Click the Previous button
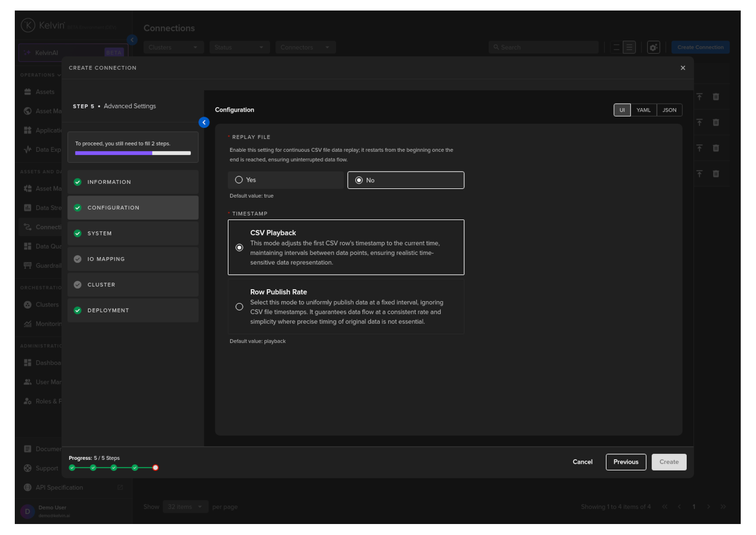The image size is (756, 535). (x=625, y=462)
